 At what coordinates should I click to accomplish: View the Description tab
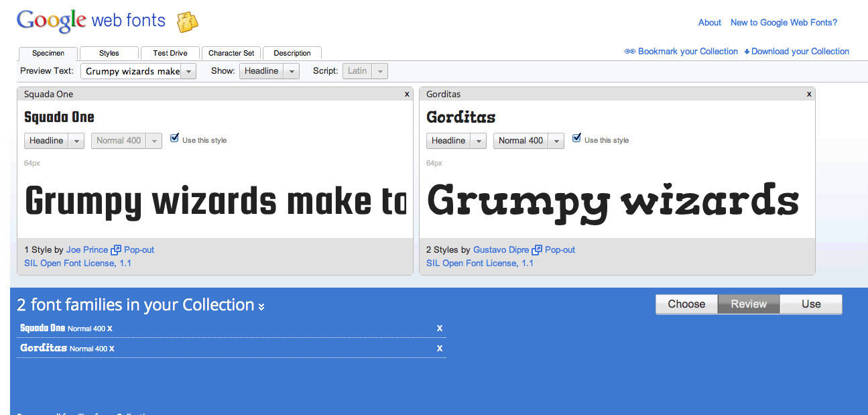coord(292,53)
